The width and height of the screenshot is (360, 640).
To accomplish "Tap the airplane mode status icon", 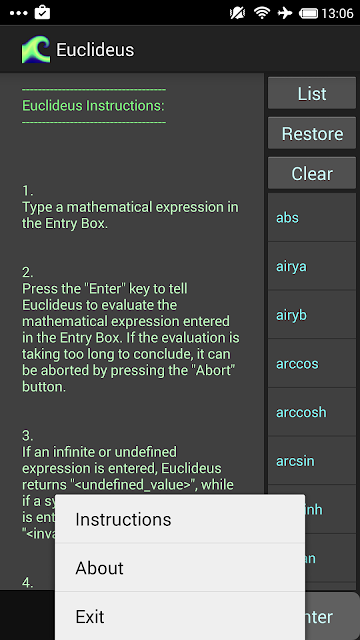I will pos(285,13).
